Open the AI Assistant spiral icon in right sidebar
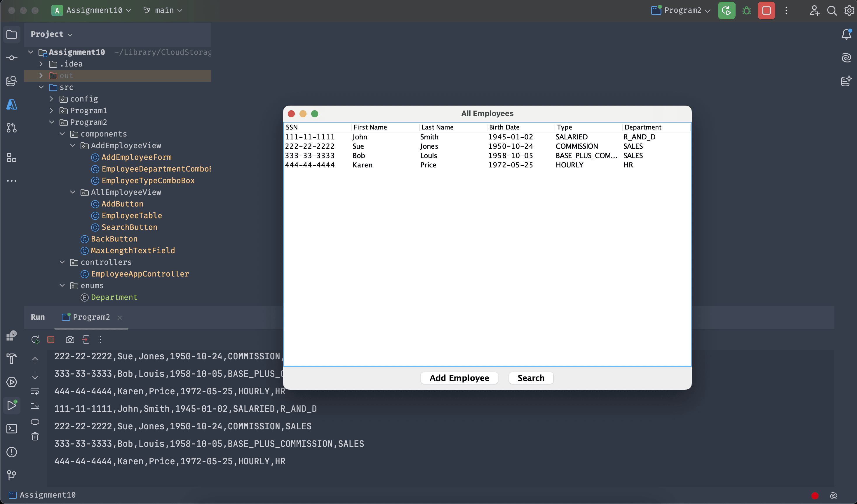 [x=846, y=58]
